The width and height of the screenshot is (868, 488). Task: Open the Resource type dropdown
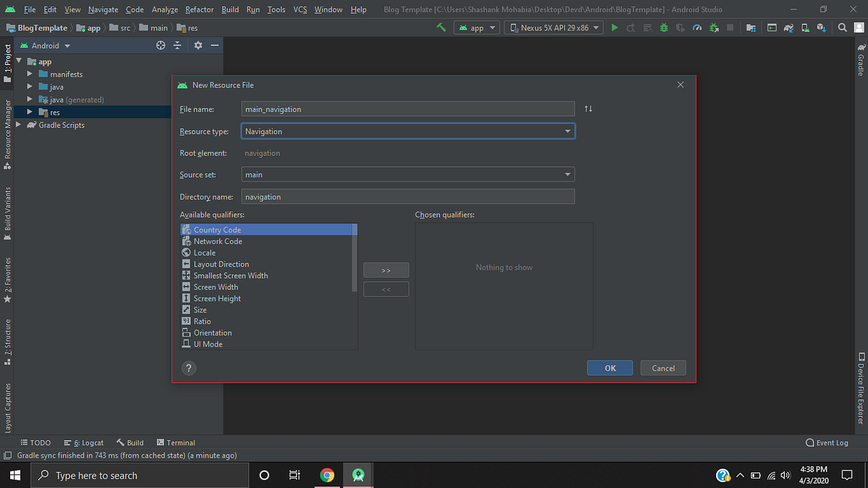[568, 131]
